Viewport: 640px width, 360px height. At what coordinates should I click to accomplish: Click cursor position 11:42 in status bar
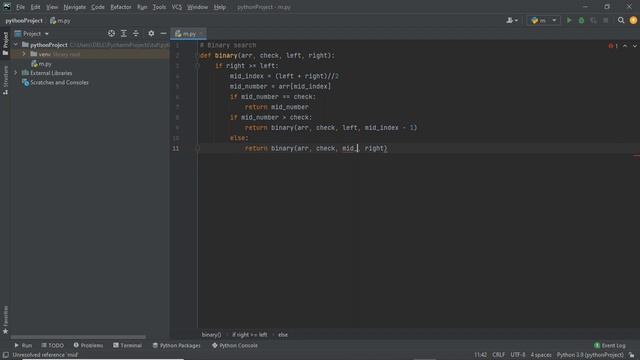pyautogui.click(x=480, y=355)
